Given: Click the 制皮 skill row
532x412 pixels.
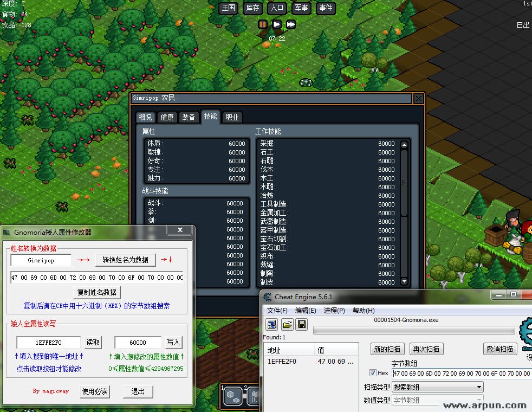Looking at the screenshot, I should tap(328, 282).
